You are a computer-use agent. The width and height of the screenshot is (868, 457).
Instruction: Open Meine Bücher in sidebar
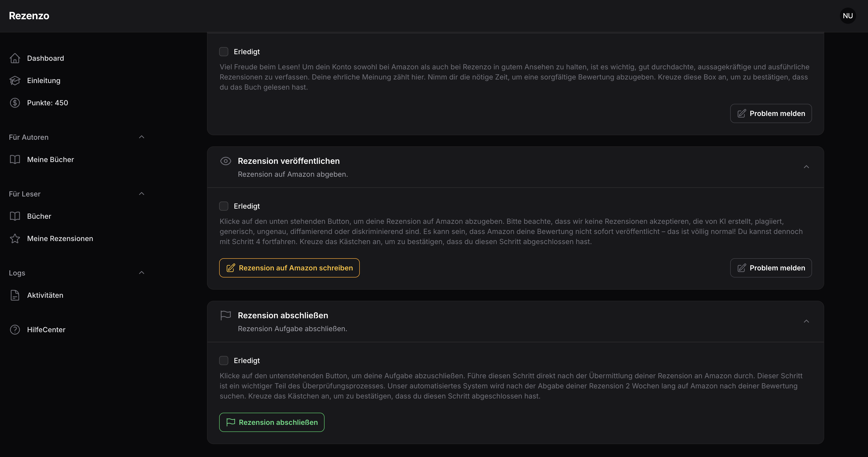coord(50,160)
